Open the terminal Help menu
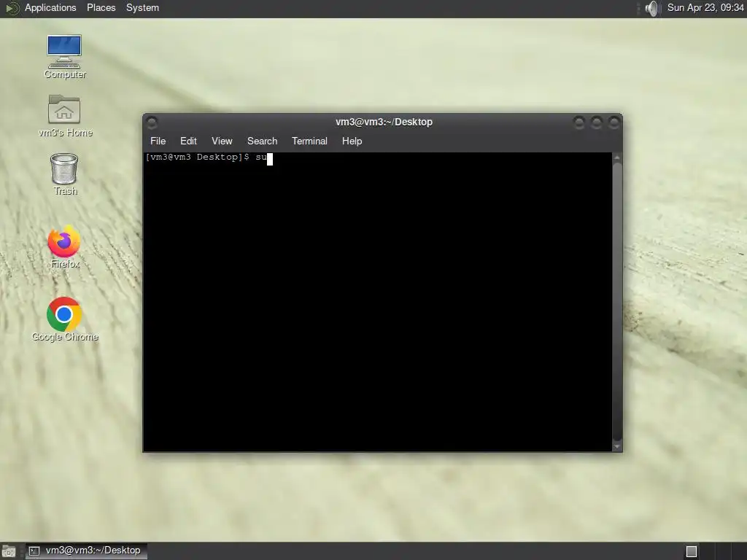747x560 pixels. click(x=352, y=141)
